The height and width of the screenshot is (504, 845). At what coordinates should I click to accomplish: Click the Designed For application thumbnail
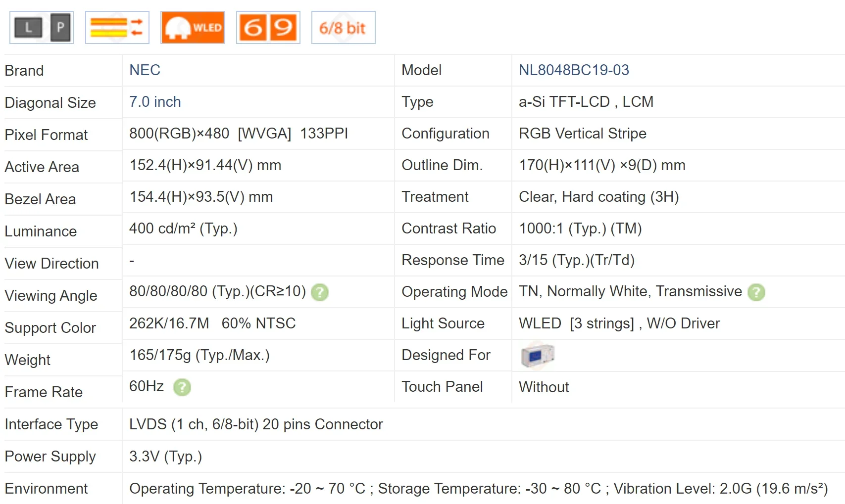[x=537, y=355]
